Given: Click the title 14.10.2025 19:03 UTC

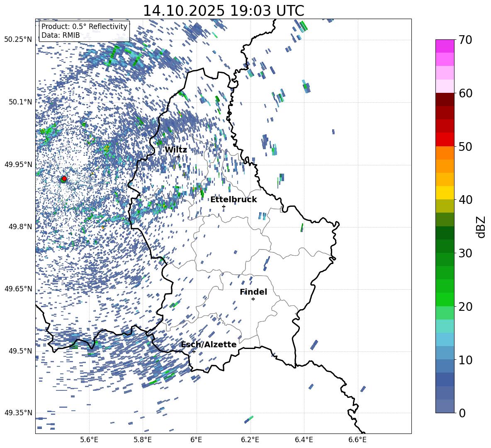Looking at the screenshot, I should (224, 11).
